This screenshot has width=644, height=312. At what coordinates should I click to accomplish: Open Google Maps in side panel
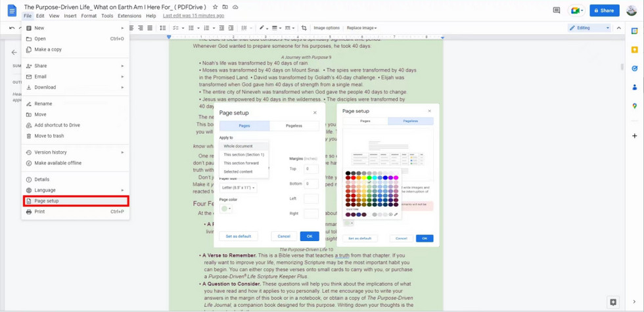tap(635, 106)
